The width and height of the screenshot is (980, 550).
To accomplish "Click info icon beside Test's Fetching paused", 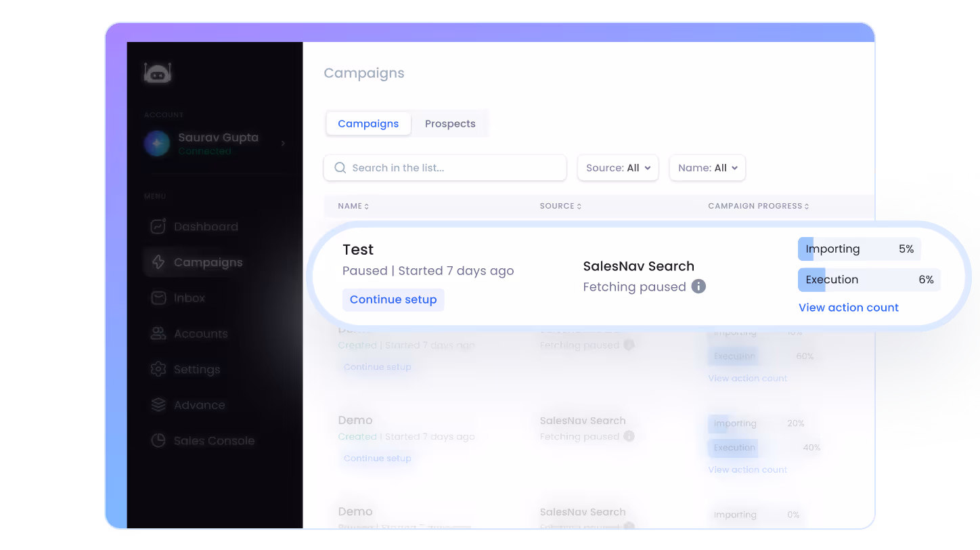I will coord(698,287).
